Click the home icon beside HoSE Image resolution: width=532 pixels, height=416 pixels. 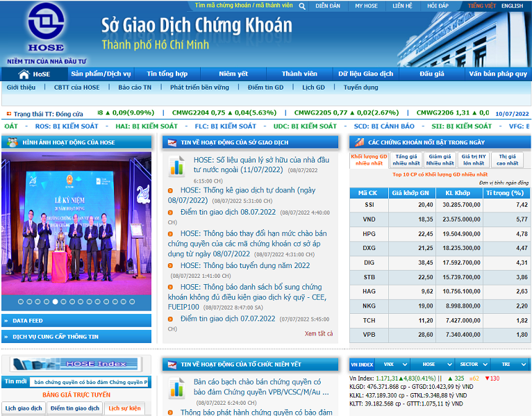pos(24,74)
